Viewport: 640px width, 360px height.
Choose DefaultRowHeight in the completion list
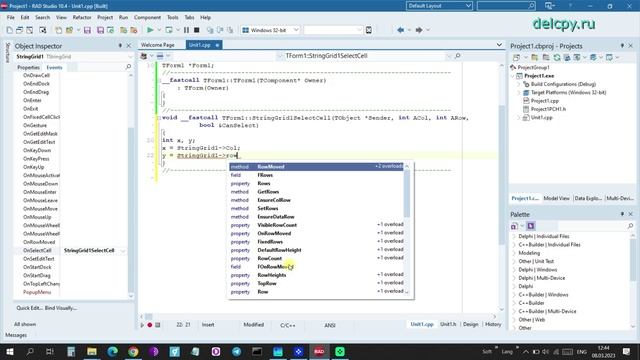pos(316,250)
